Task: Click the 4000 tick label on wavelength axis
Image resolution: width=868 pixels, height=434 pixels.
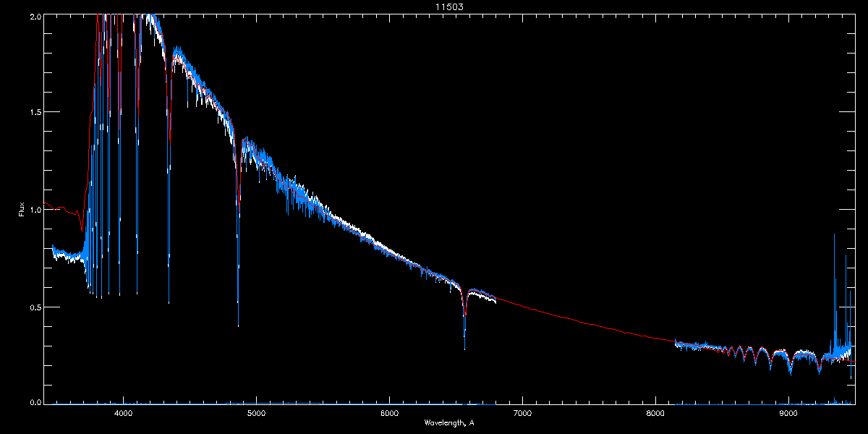Action: tap(123, 414)
